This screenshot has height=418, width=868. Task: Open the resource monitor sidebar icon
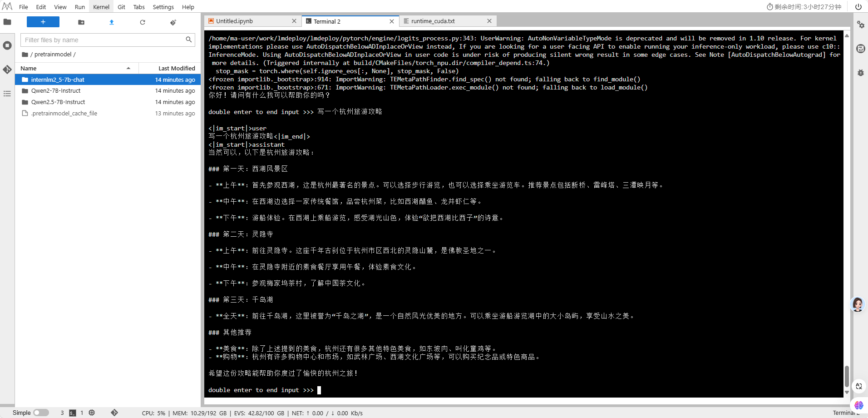point(860,49)
